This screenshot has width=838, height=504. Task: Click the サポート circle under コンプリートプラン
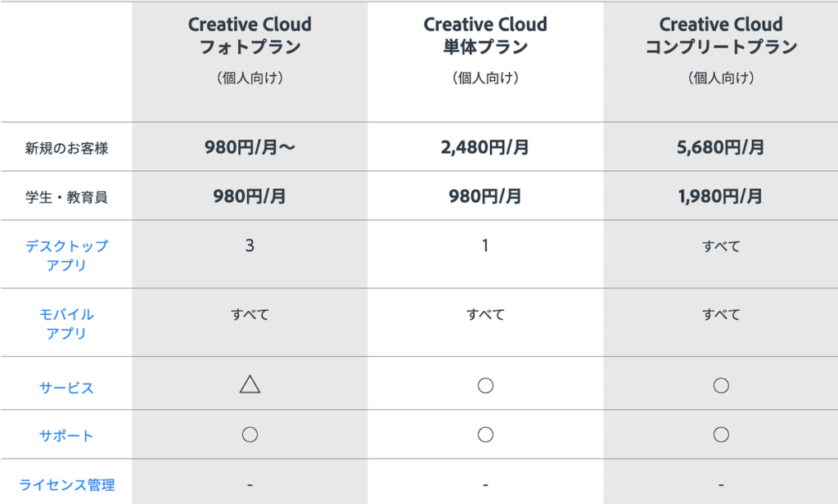721,434
